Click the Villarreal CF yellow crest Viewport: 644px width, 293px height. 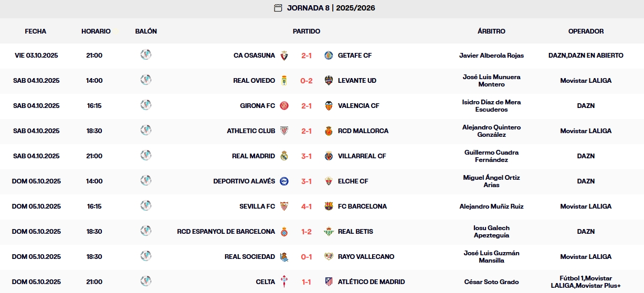[329, 156]
